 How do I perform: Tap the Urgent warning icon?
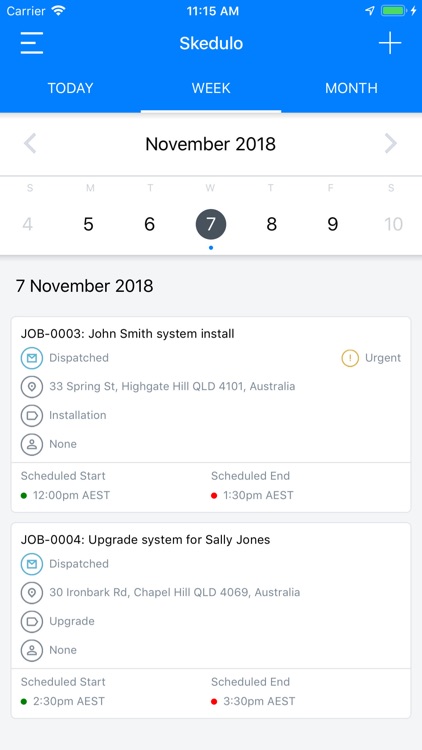[350, 358]
